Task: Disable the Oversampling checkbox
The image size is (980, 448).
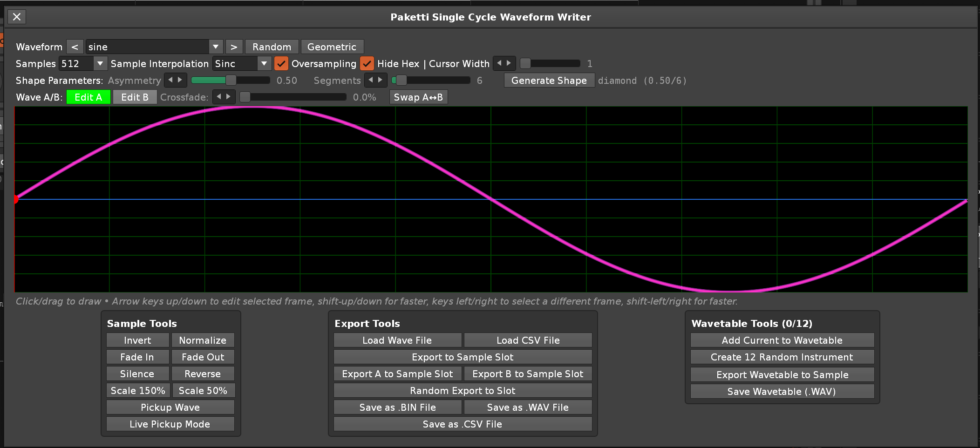Action: click(281, 63)
